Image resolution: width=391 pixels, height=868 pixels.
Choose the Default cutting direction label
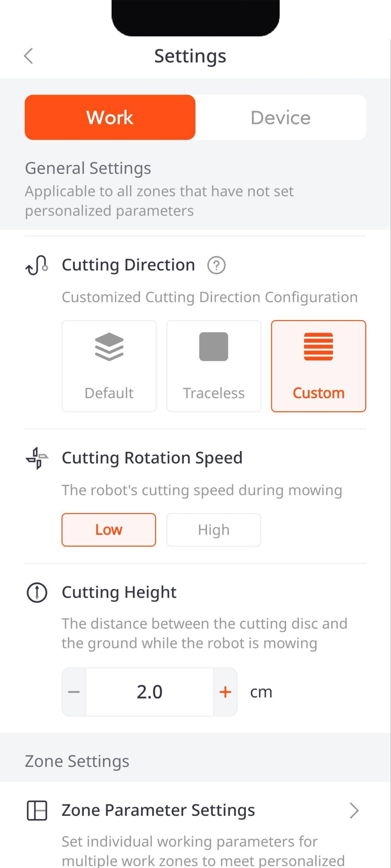coord(109,393)
